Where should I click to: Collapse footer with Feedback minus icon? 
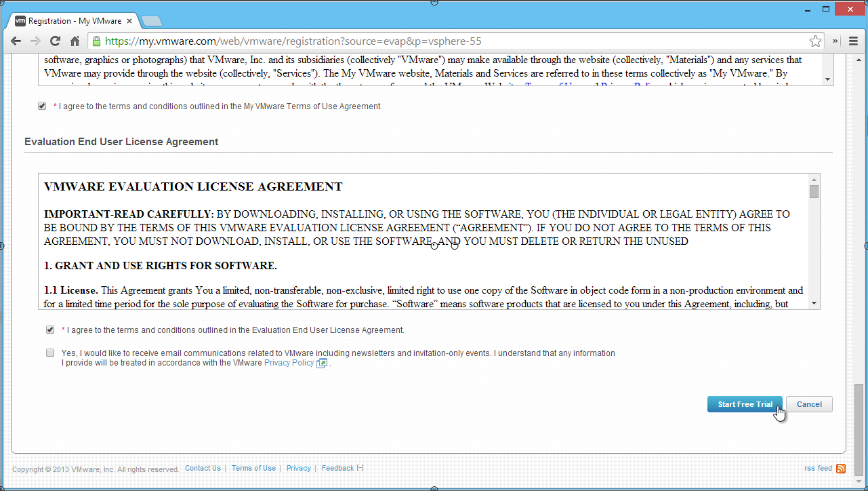(360, 468)
